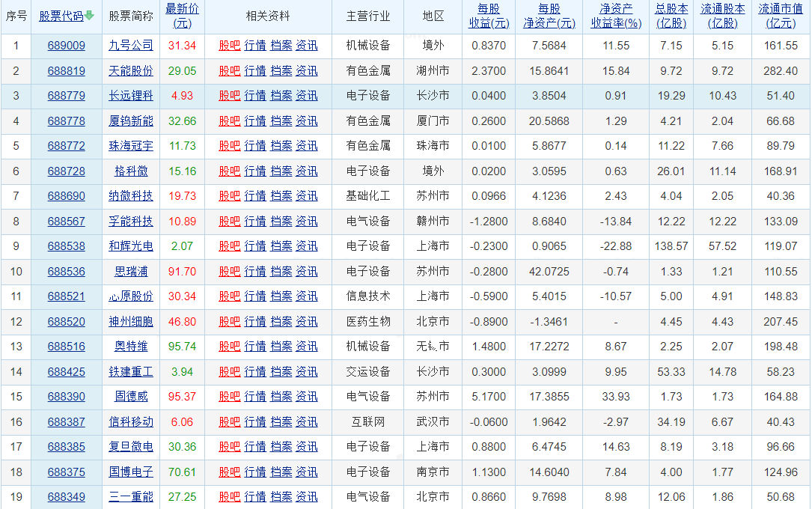Sort by 股票代码 column header
The image size is (812, 509).
(x=61, y=16)
